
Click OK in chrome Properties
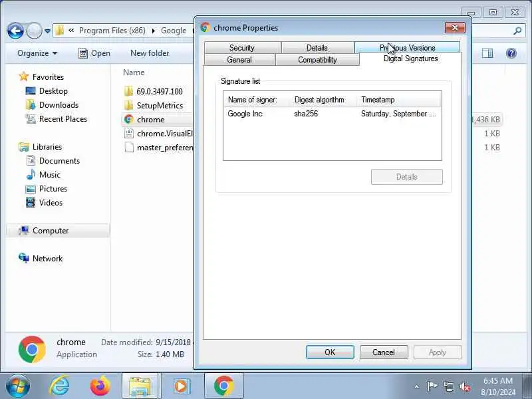click(330, 352)
